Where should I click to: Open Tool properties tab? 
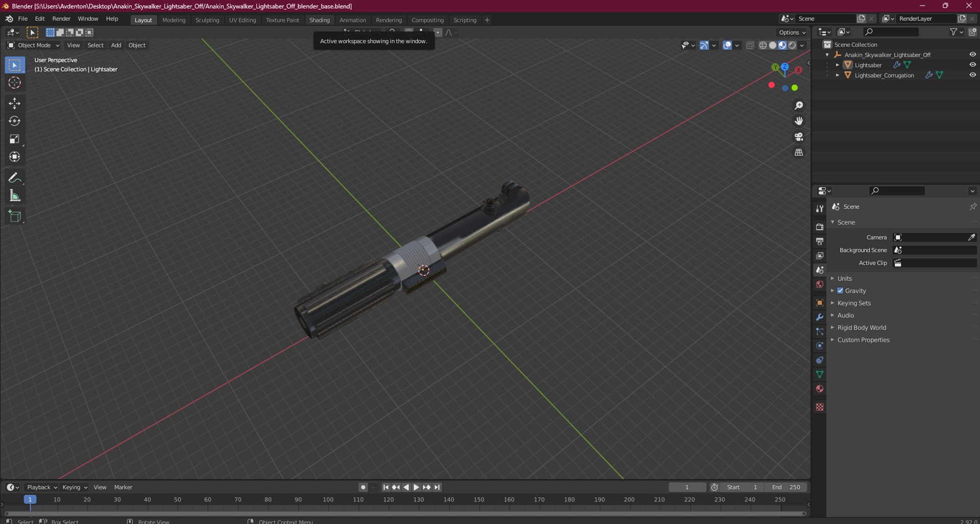click(820, 209)
